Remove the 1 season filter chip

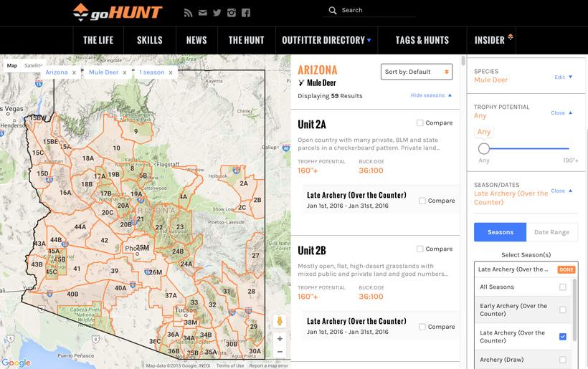[170, 72]
